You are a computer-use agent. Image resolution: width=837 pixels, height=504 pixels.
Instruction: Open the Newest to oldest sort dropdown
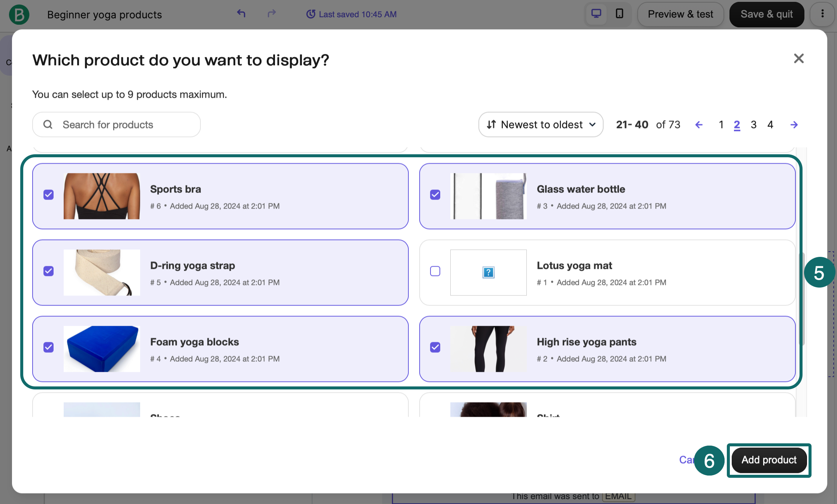[541, 125]
